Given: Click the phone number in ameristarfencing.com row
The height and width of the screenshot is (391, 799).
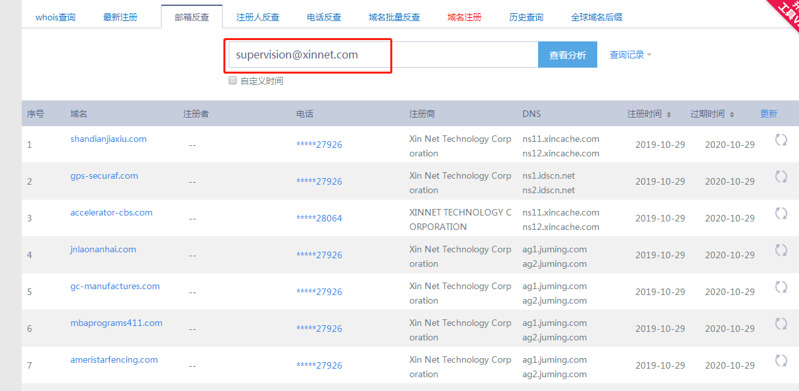Looking at the screenshot, I should click(319, 366).
